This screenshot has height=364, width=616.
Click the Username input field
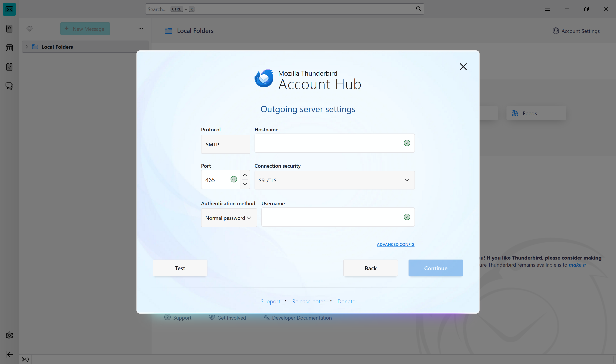coord(338,217)
